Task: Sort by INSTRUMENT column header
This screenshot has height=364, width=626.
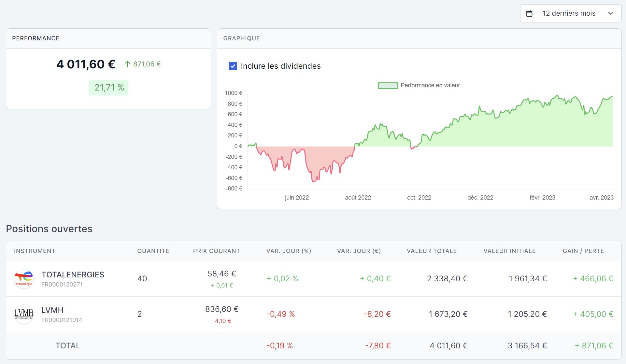Action: (x=35, y=251)
